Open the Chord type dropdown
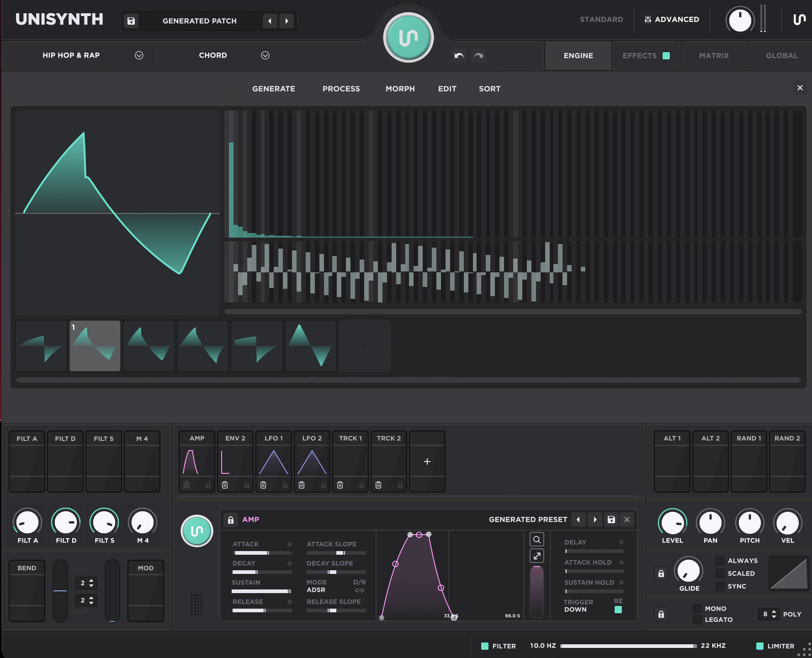 pyautogui.click(x=265, y=55)
